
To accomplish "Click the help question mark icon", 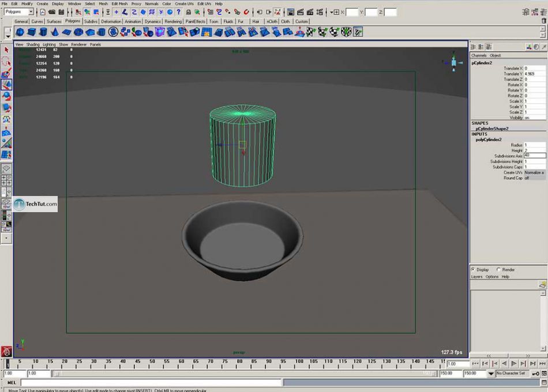I will [179, 12].
